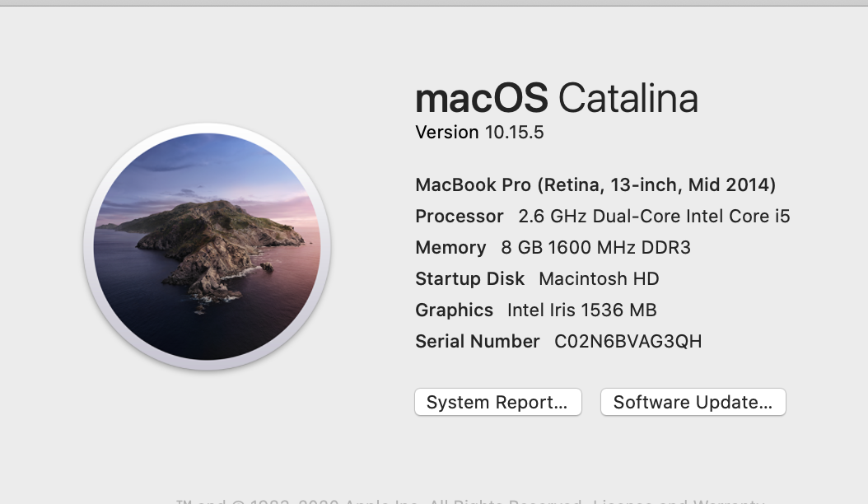
Task: Click the window title bar strip
Action: [x=434, y=3]
